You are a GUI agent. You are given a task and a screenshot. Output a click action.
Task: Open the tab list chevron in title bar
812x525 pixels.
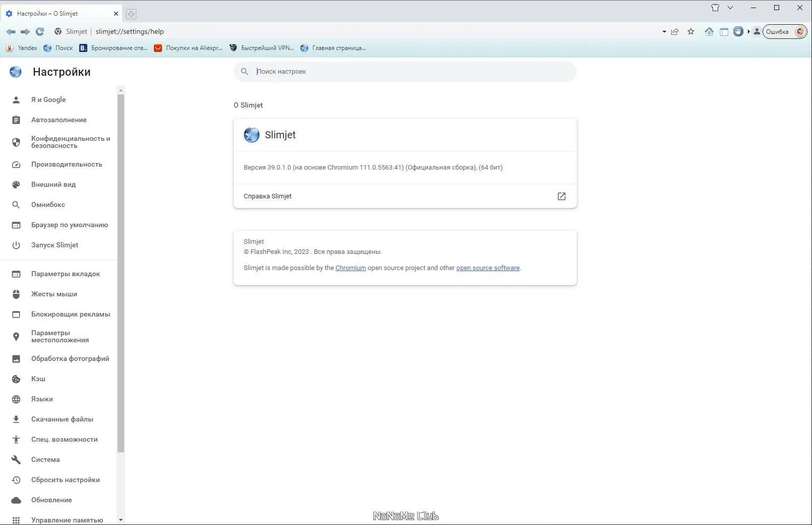click(x=730, y=8)
